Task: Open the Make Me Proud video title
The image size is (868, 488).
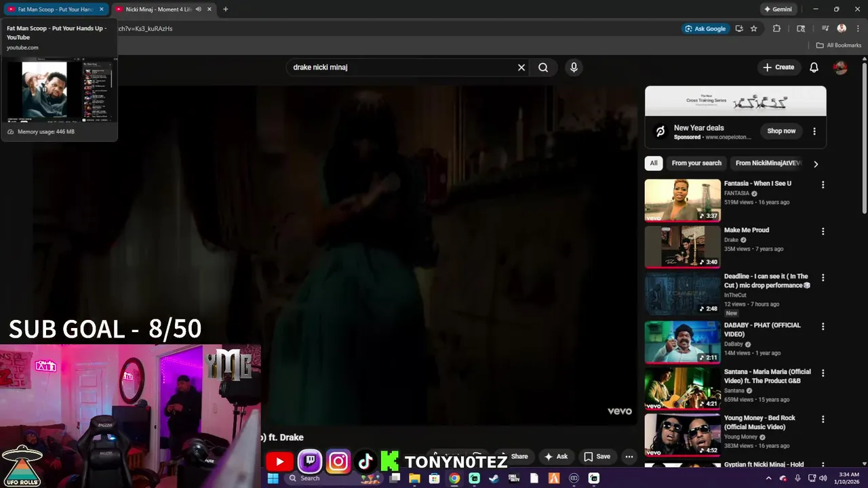Action: coord(747,230)
